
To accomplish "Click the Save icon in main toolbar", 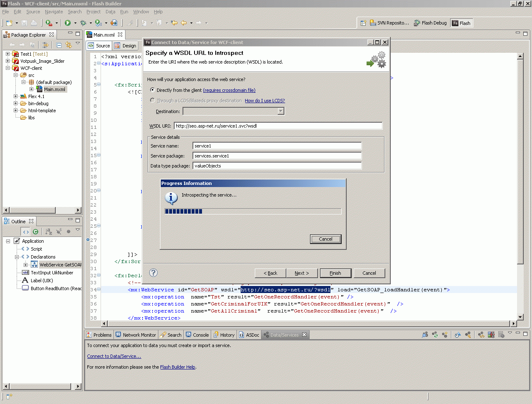I will point(24,23).
